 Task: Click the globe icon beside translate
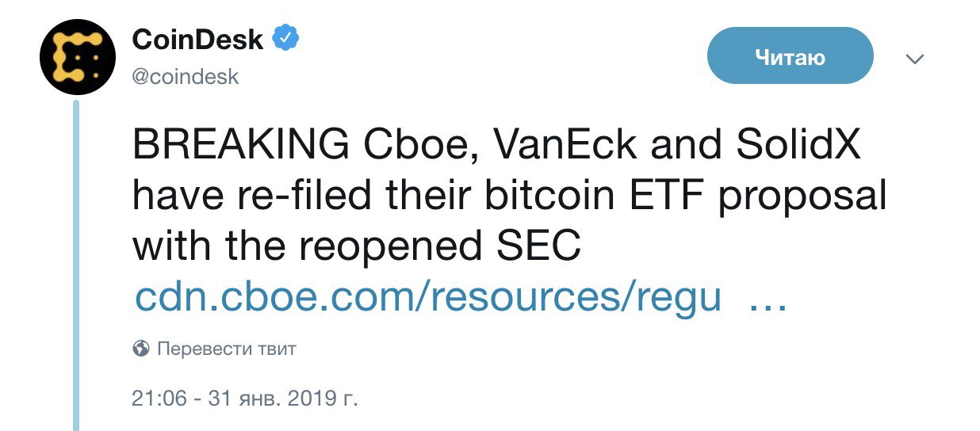142,349
